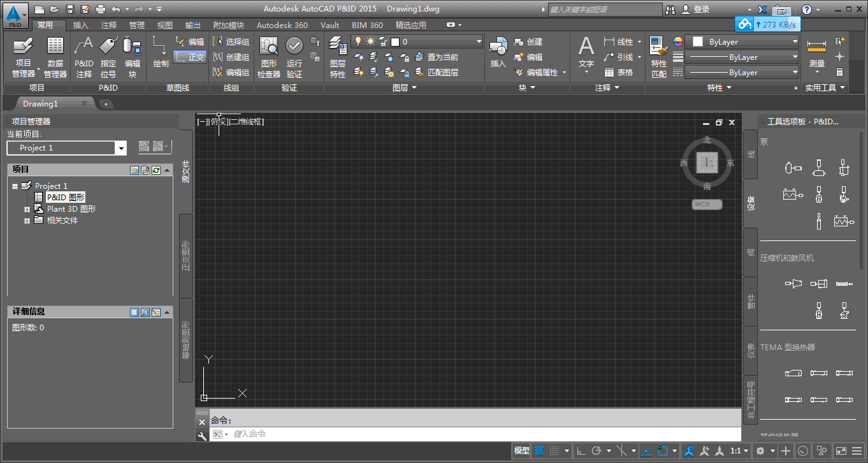Image resolution: width=868 pixels, height=463 pixels.
Task: Switch to the 注释 ribbon tab
Action: pyautogui.click(x=109, y=26)
